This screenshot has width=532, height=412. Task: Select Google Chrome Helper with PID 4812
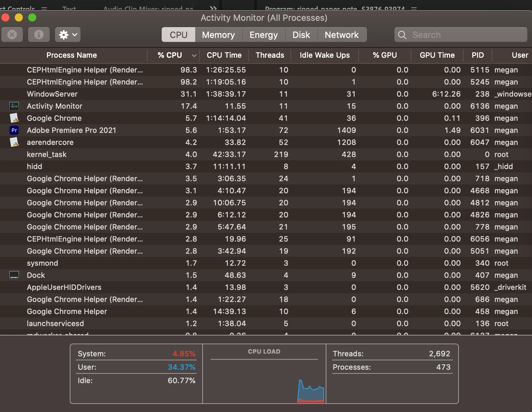[x=266, y=203]
